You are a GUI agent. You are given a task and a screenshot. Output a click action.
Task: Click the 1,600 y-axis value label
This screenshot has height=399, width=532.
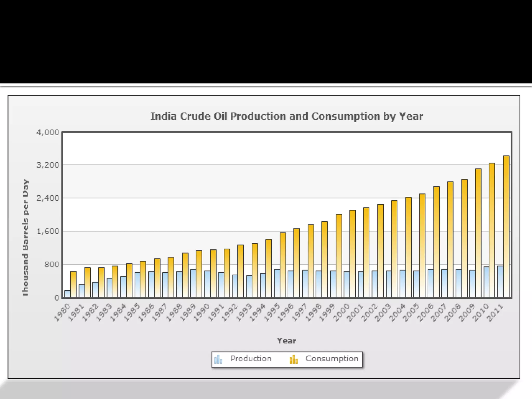pyautogui.click(x=48, y=231)
